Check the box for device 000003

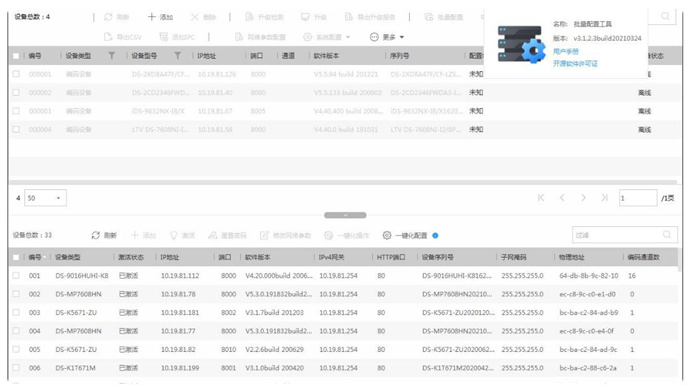(x=16, y=111)
